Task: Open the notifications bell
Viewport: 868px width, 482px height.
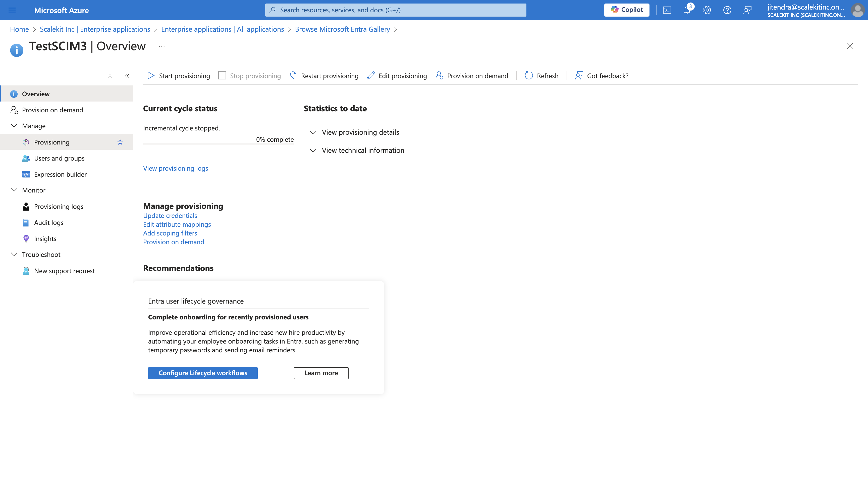Action: (687, 10)
